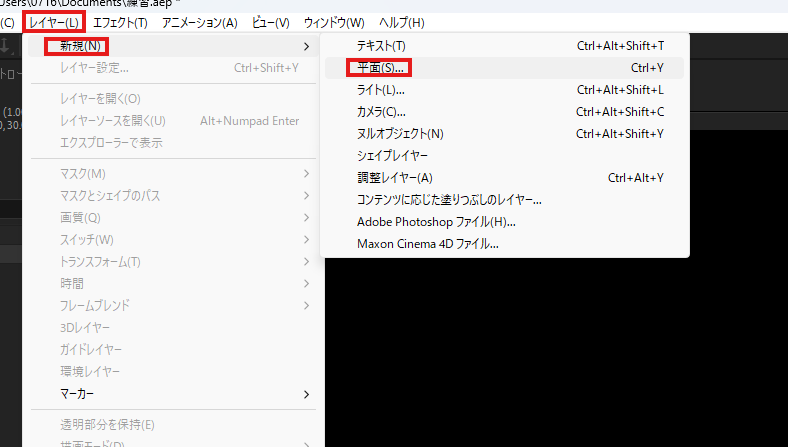Choose テキスト(T) in the new layer submenu
This screenshot has width=788, height=447.
(381, 46)
